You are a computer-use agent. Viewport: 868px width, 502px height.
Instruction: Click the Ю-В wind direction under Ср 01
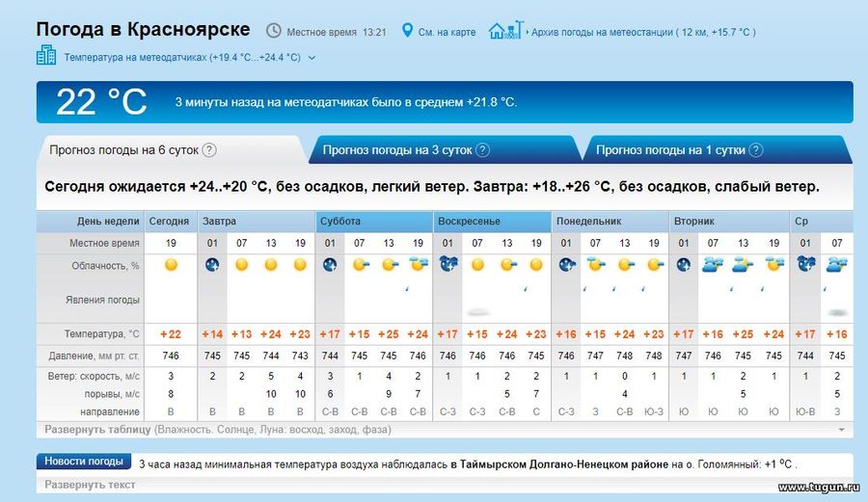click(x=805, y=411)
